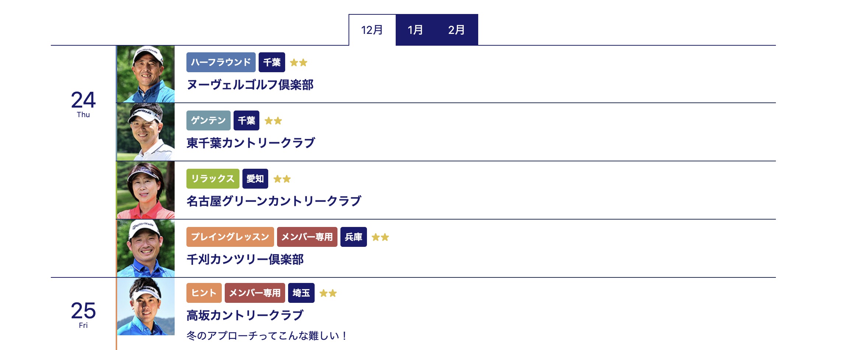Open ヌーヴェルゴルフ倶楽部 event link
This screenshot has height=350, width=868.
[x=250, y=85]
